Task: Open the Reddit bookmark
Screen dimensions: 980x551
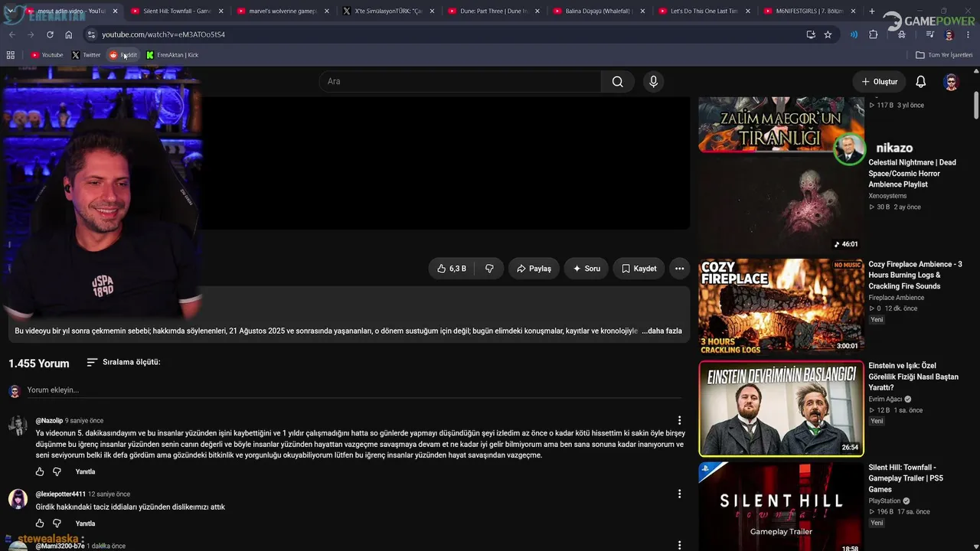Action: click(x=123, y=55)
